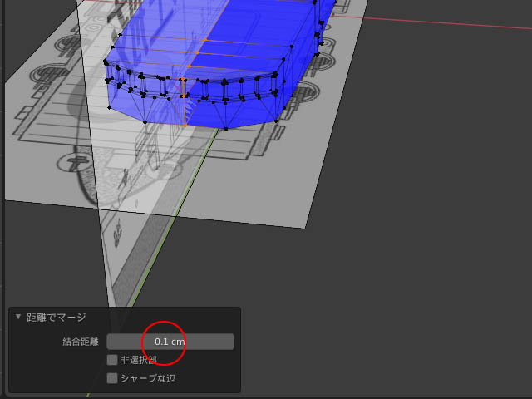The width and height of the screenshot is (532, 399).
Task: Enable the 非選択部 checkbox
Action: click(112, 360)
